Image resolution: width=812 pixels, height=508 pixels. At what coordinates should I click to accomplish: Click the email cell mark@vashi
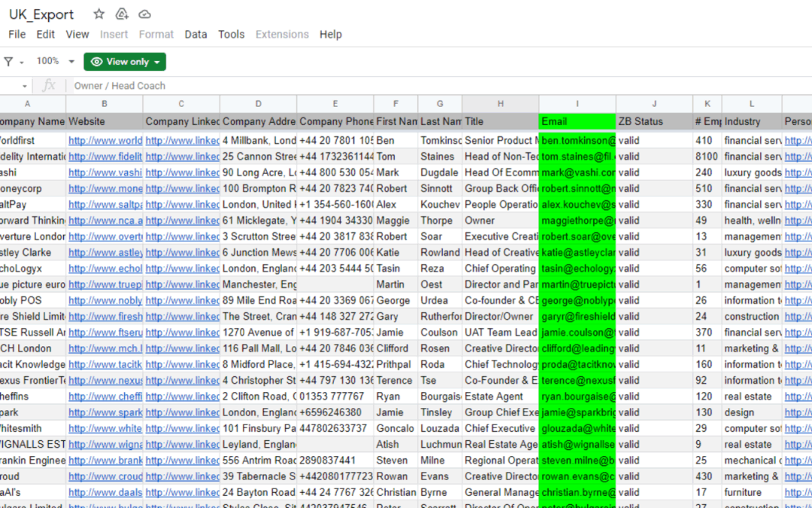[x=577, y=172]
